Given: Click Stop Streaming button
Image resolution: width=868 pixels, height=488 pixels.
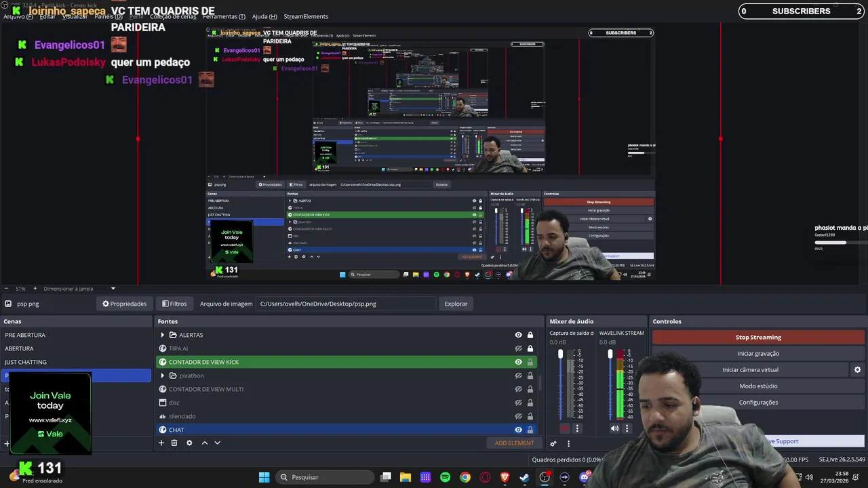Looking at the screenshot, I should tap(758, 337).
